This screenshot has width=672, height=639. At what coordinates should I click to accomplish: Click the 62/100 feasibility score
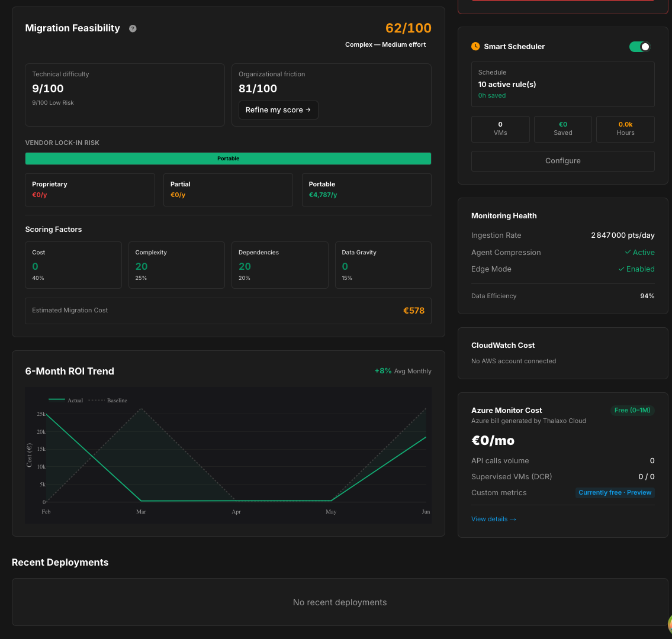point(408,28)
